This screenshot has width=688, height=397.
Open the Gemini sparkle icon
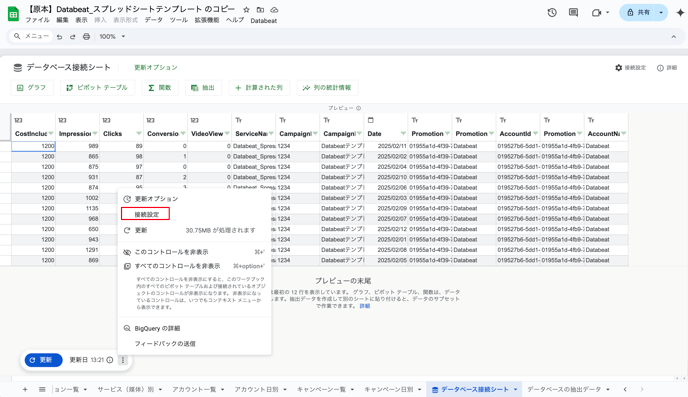pos(680,13)
